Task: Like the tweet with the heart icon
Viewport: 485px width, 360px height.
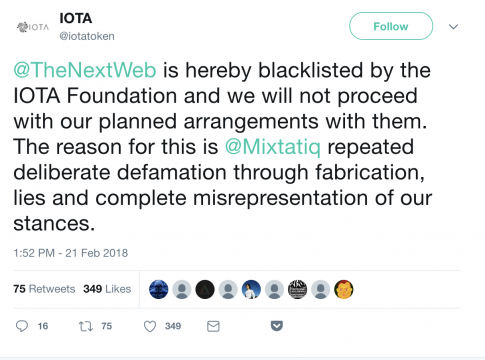Action: click(x=150, y=326)
